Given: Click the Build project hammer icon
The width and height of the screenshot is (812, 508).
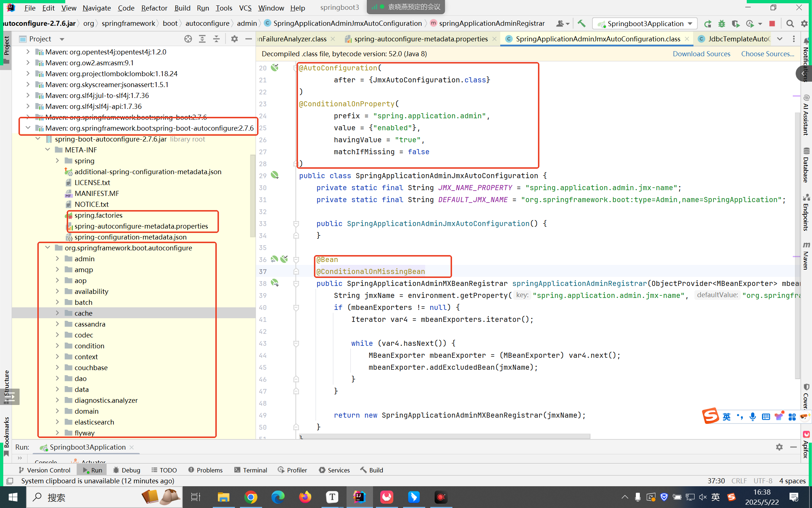Looking at the screenshot, I should click(x=581, y=24).
